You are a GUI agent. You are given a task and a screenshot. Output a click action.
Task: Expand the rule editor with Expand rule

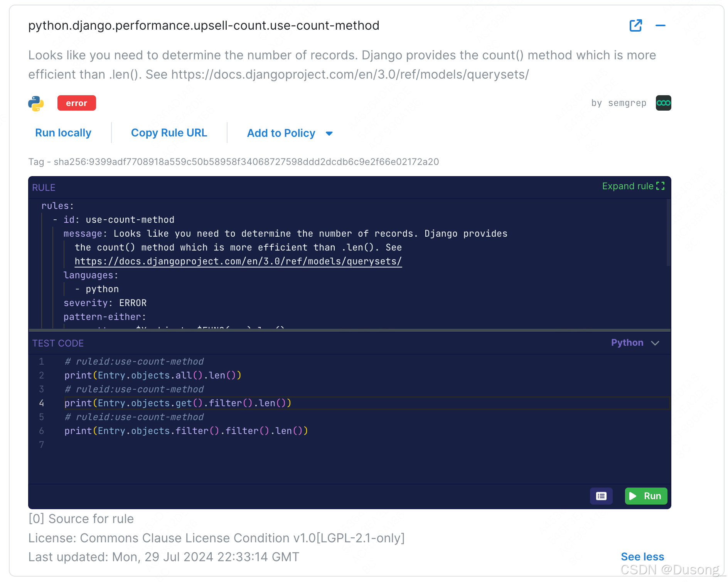click(x=633, y=186)
